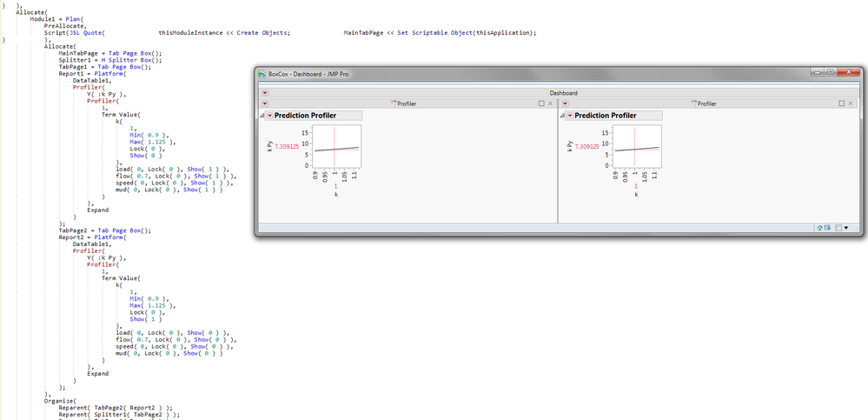Image resolution: width=868 pixels, height=420 pixels.
Task: Click the JMP Home Window icon
Action: tap(819, 228)
